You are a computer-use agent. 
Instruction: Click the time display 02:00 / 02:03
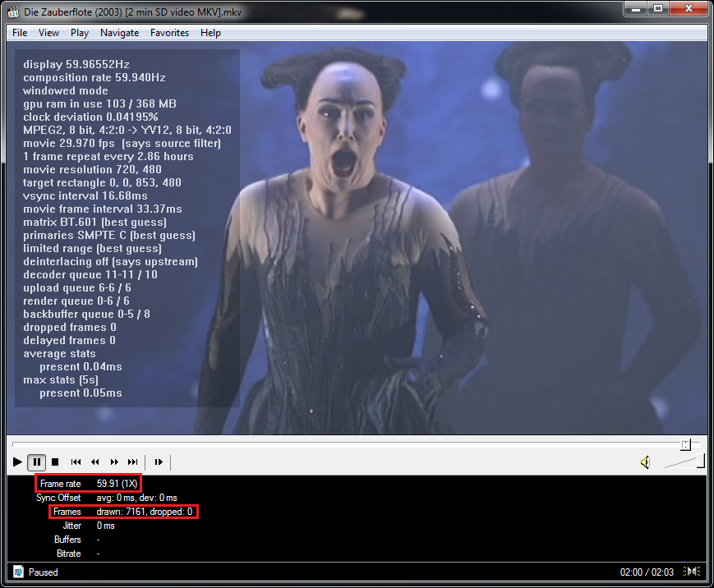pos(647,572)
